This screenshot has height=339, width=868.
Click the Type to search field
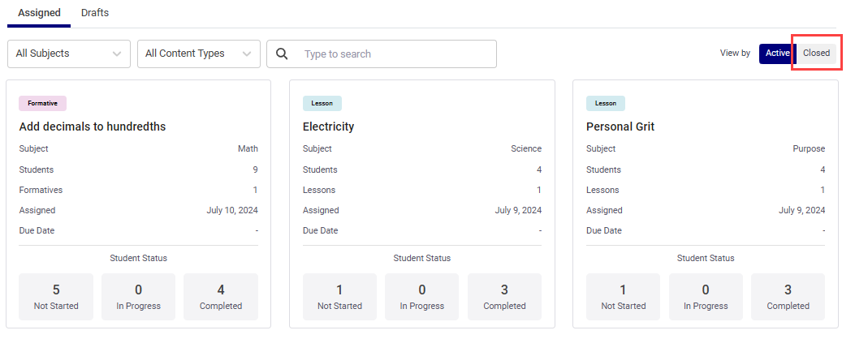pos(395,54)
